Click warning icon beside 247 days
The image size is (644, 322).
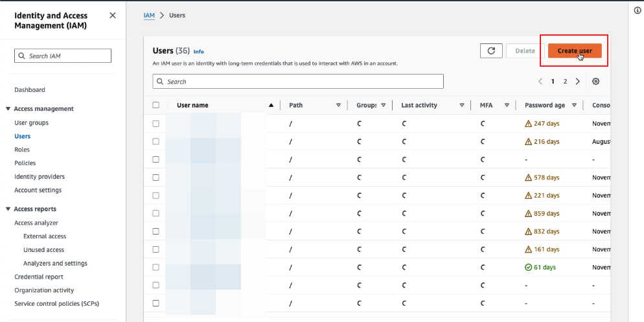point(529,123)
